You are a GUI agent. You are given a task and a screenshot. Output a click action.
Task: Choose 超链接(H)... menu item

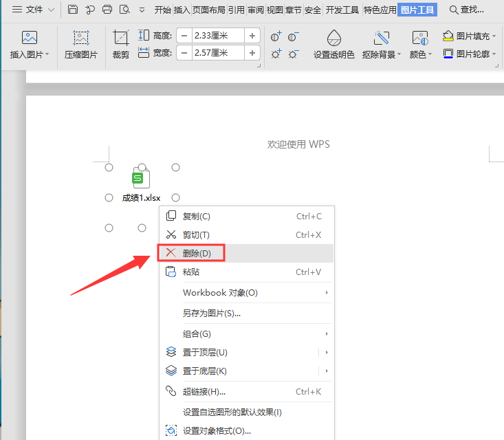click(x=246, y=391)
